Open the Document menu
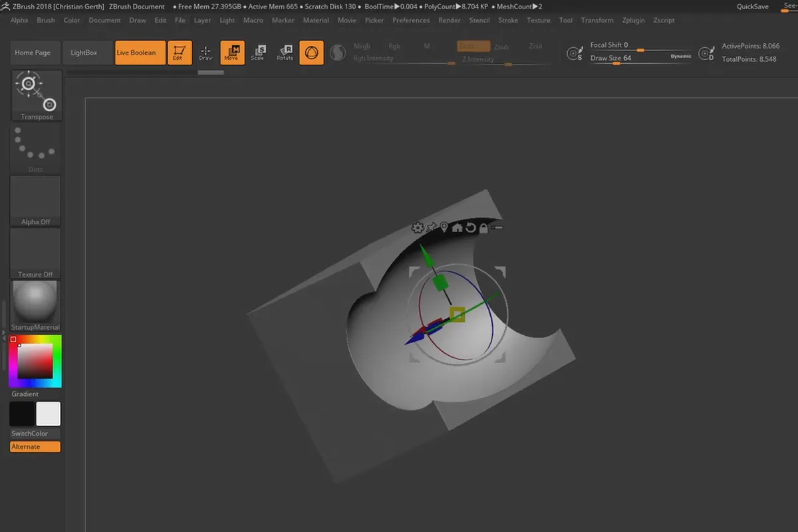The height and width of the screenshot is (532, 798). click(x=105, y=20)
